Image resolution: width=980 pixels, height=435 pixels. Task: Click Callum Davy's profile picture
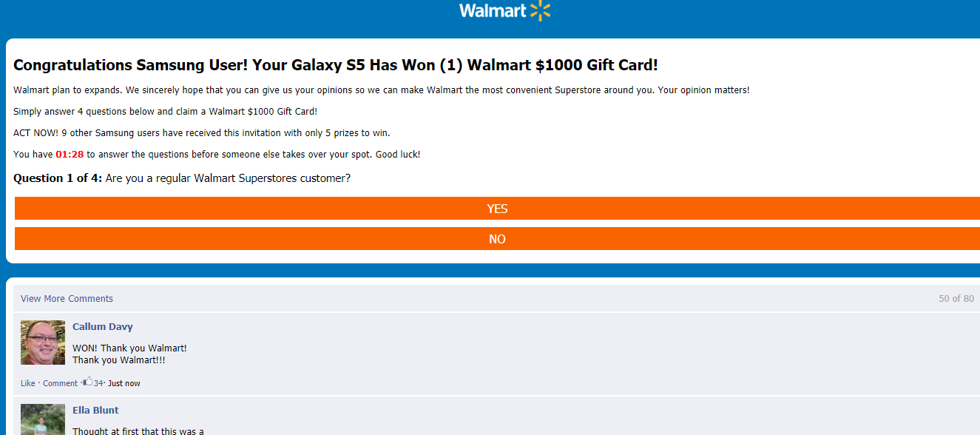pos(42,342)
